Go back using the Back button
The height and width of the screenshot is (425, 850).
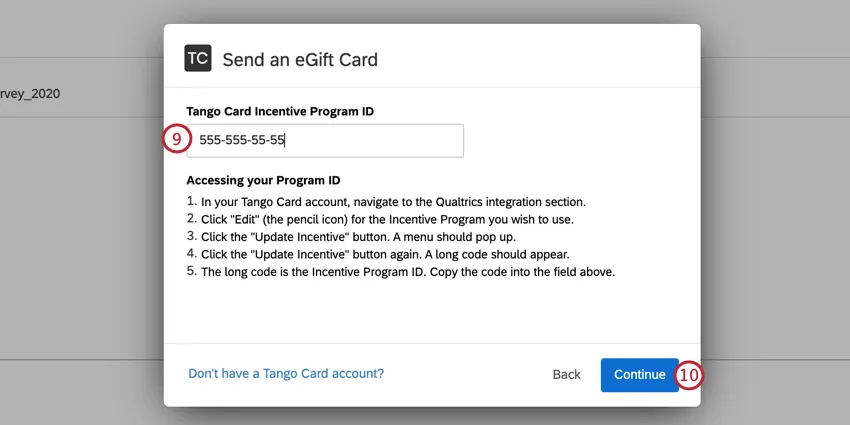[566, 375]
